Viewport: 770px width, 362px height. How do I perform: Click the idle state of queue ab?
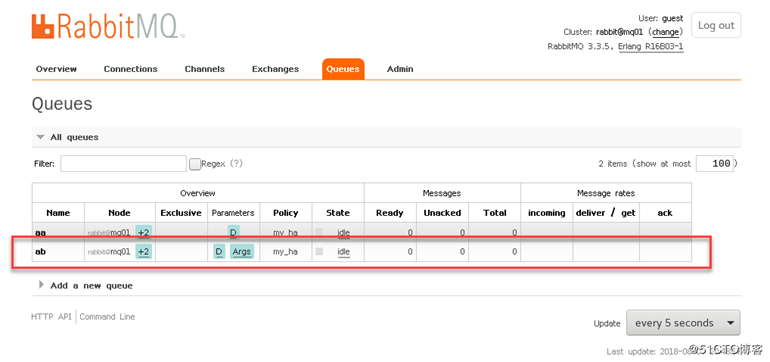click(x=344, y=252)
